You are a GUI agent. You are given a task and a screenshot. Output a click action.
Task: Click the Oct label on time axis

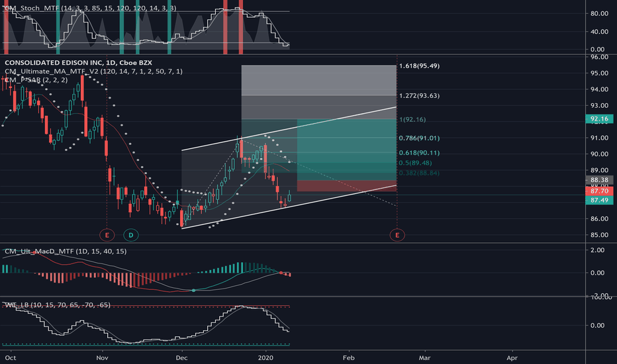pos(10,357)
